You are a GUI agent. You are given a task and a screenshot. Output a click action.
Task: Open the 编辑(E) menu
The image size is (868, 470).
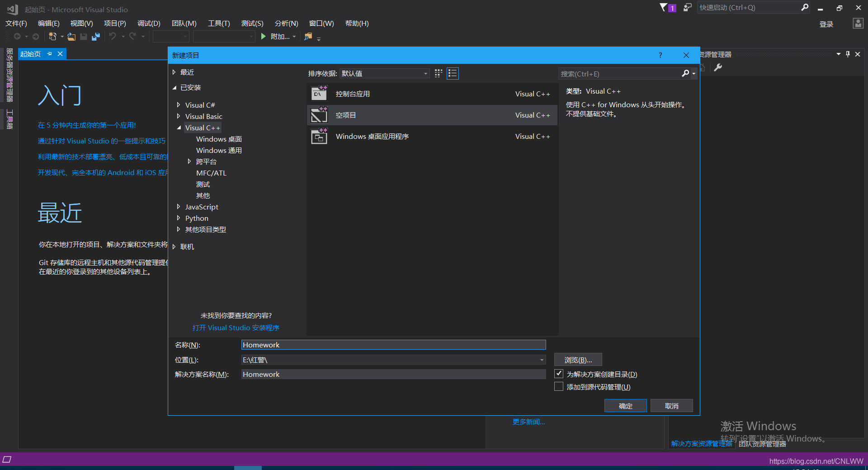tap(49, 24)
